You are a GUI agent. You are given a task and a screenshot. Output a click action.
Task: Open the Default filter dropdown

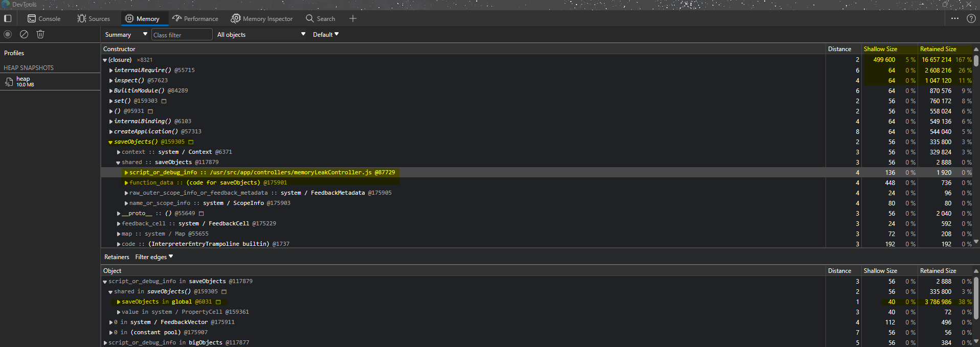click(x=326, y=34)
